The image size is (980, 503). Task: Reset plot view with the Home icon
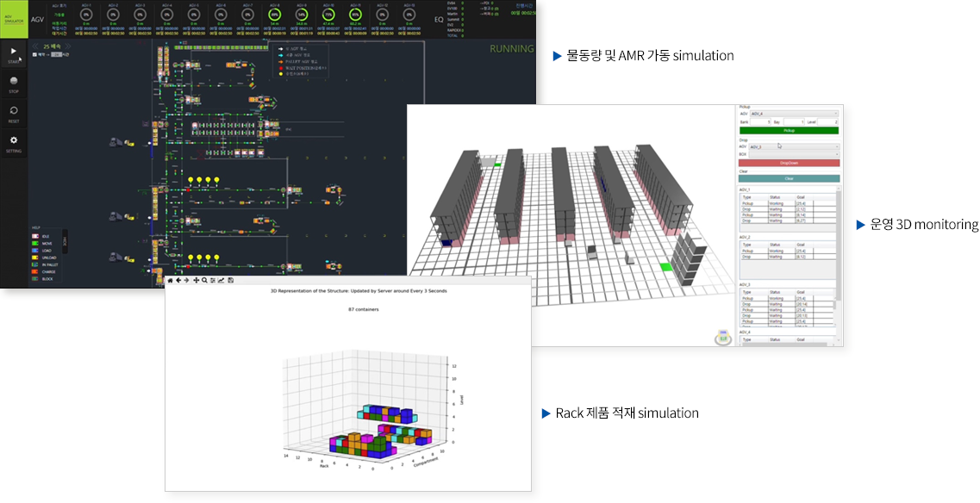pyautogui.click(x=171, y=281)
